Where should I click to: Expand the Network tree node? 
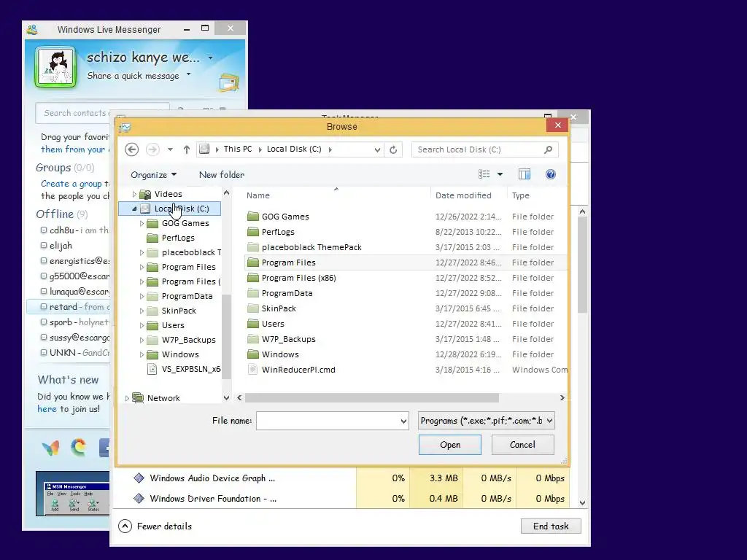coord(127,398)
